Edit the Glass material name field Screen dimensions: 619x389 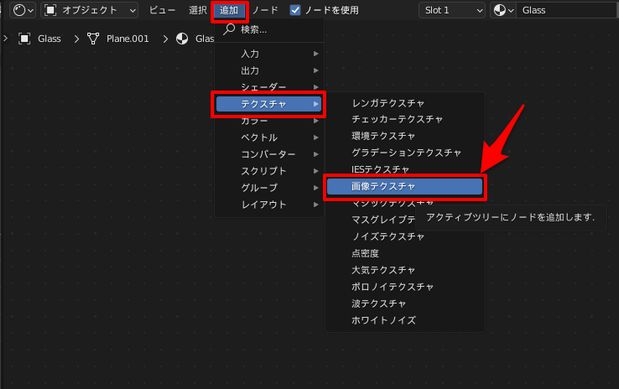[567, 10]
